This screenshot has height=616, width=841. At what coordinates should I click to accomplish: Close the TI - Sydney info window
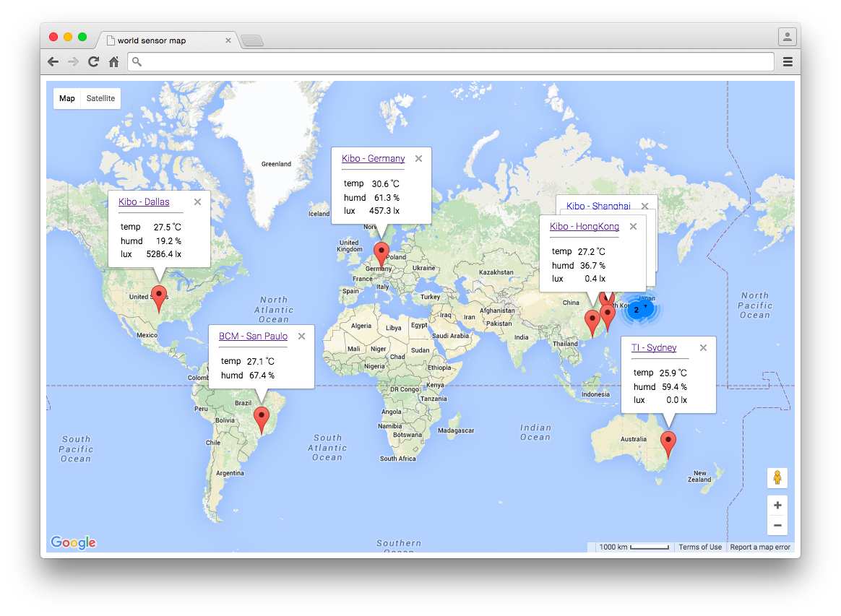tap(703, 347)
